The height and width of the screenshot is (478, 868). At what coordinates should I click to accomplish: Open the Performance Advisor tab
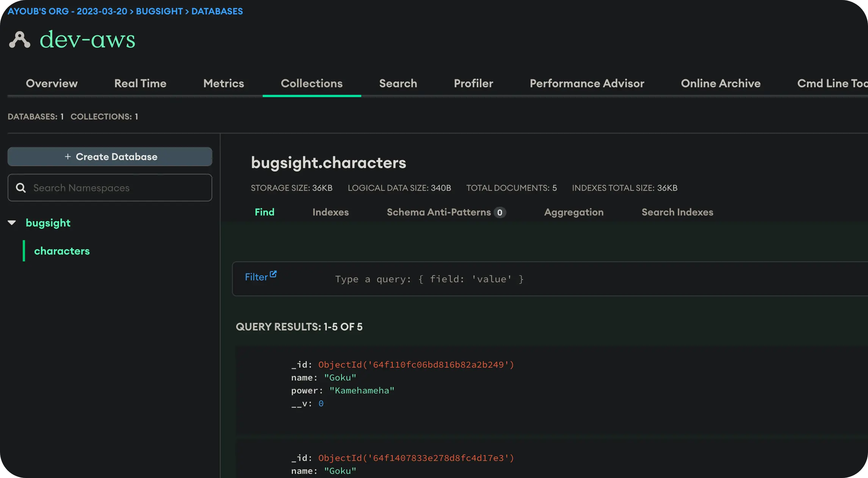[x=587, y=83]
